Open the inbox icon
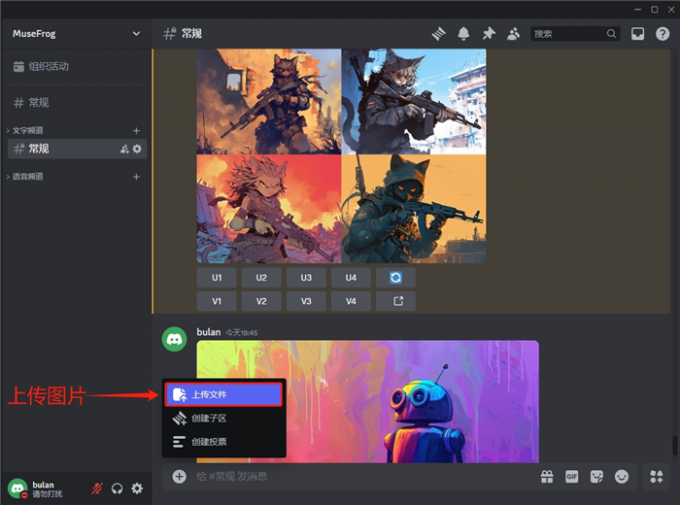680x505 pixels. [x=638, y=33]
